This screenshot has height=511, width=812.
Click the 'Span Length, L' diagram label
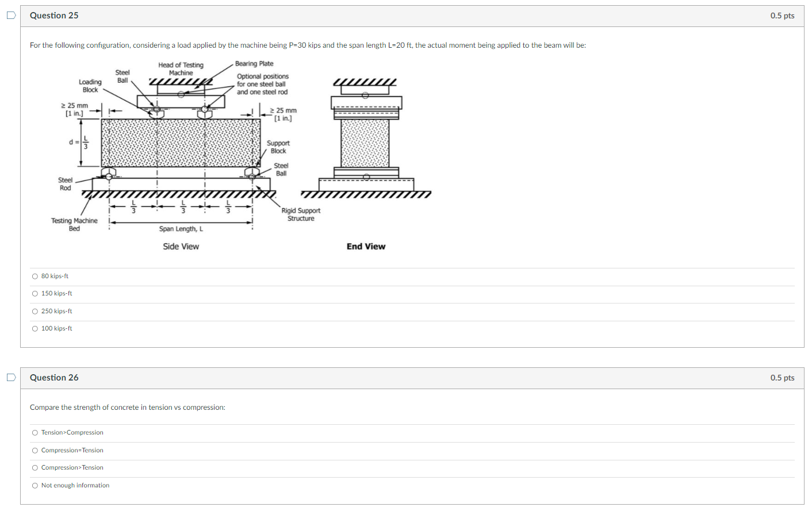pyautogui.click(x=181, y=229)
